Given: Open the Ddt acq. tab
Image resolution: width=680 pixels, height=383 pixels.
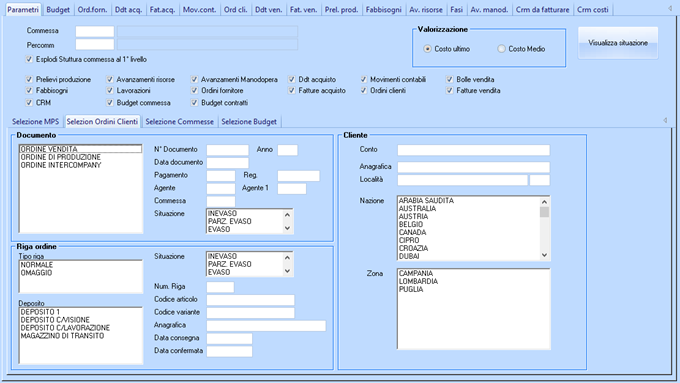Looking at the screenshot, I should tap(128, 10).
